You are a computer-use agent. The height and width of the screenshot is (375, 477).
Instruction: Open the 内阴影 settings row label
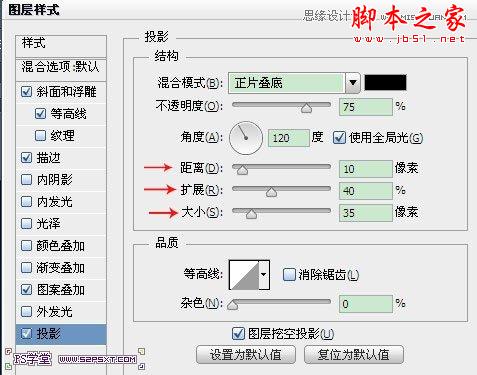[x=54, y=180]
